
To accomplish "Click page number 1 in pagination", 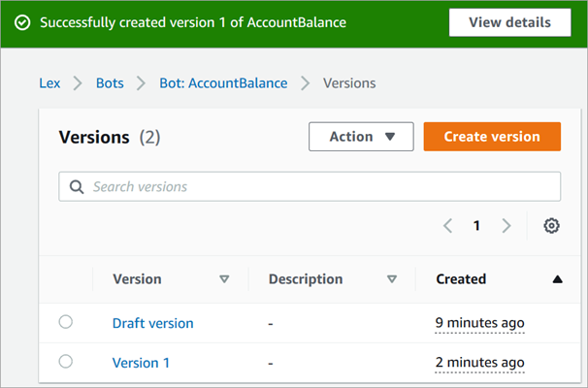I will point(476,226).
